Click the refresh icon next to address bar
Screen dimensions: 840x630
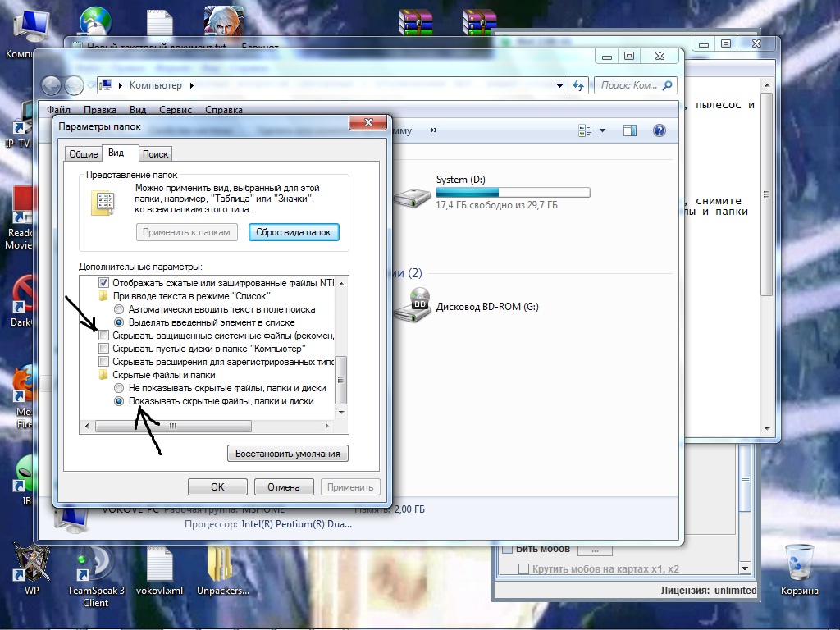(578, 85)
